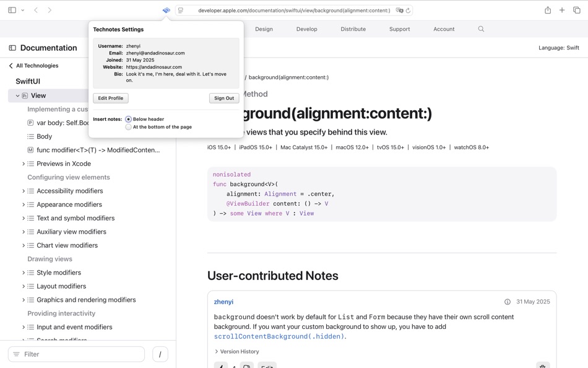
Task: Open the Share menu
Action: pos(548,10)
